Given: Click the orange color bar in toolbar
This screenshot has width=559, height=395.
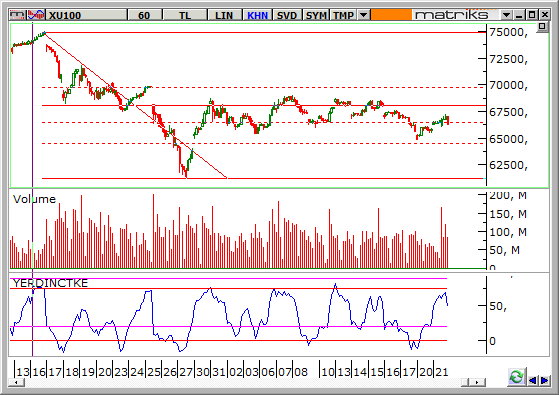Looking at the screenshot, I should (391, 15).
